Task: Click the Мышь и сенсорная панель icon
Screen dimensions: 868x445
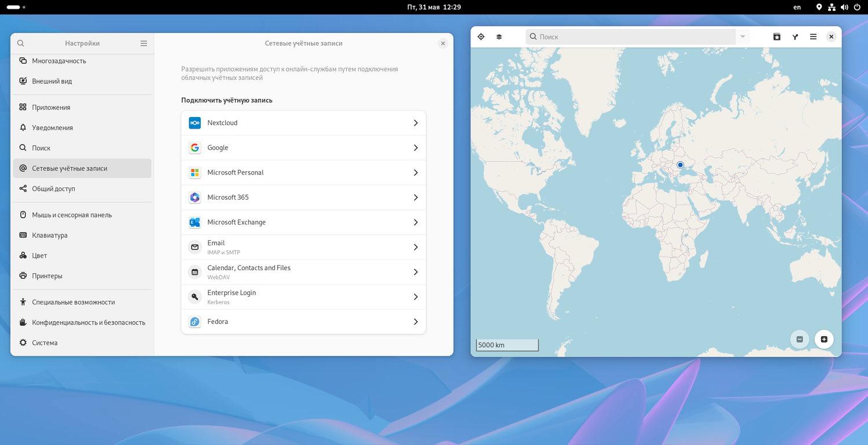Action: point(23,215)
